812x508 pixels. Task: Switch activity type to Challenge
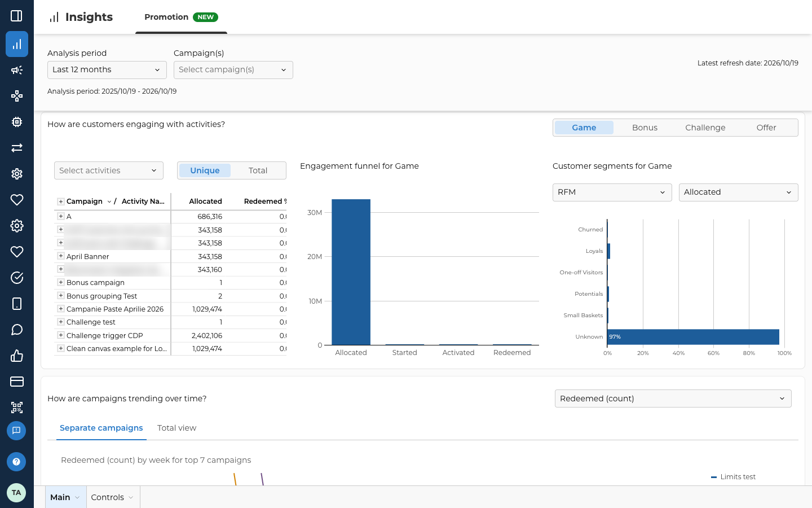click(x=705, y=128)
